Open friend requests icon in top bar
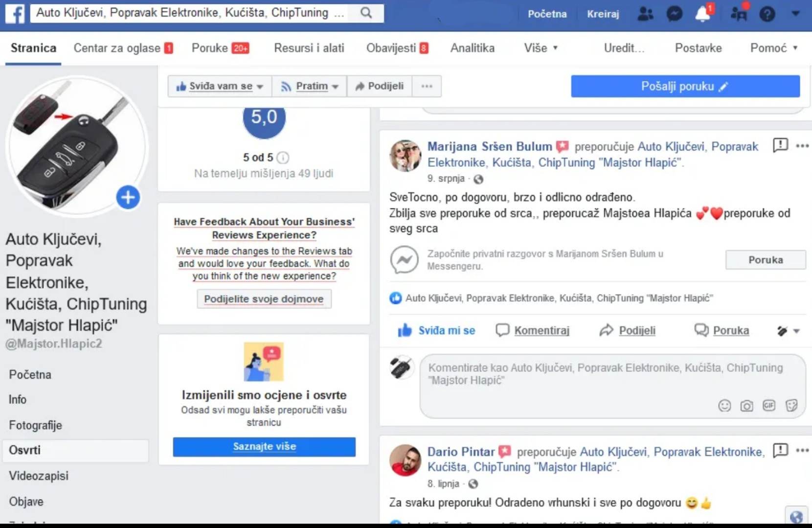 pyautogui.click(x=645, y=14)
